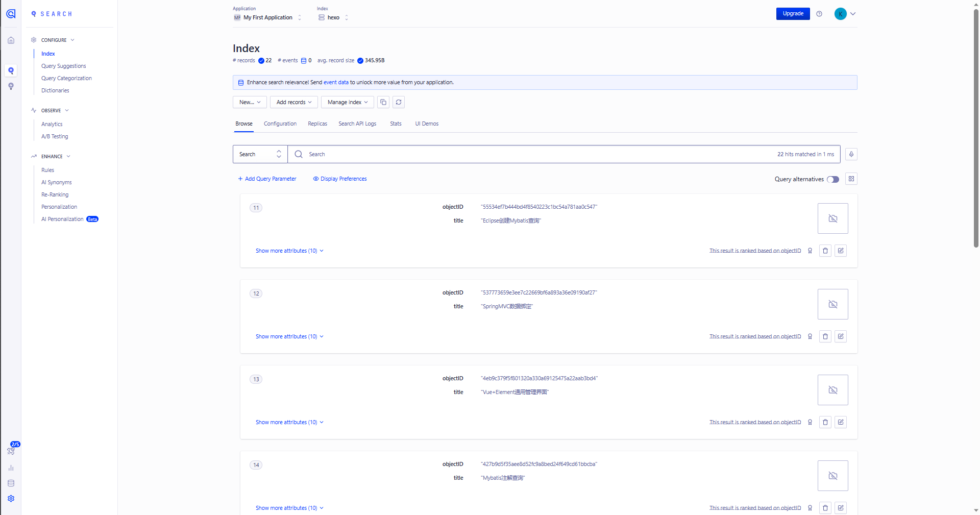This screenshot has width=980, height=515.
Task: Click the copy index icon button
Action: [x=383, y=102]
